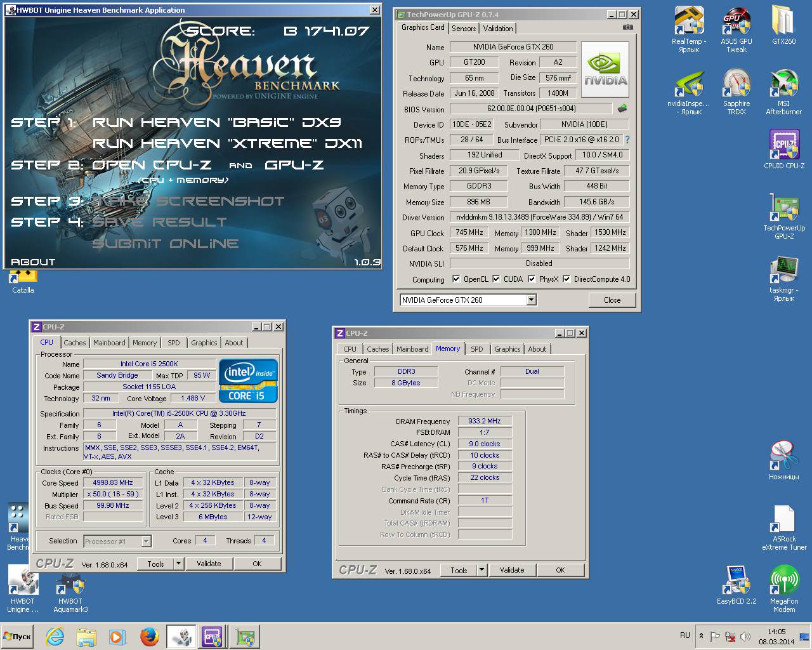Switch to Validation tab in GPU-Z
The width and height of the screenshot is (812, 650).
pyautogui.click(x=498, y=29)
